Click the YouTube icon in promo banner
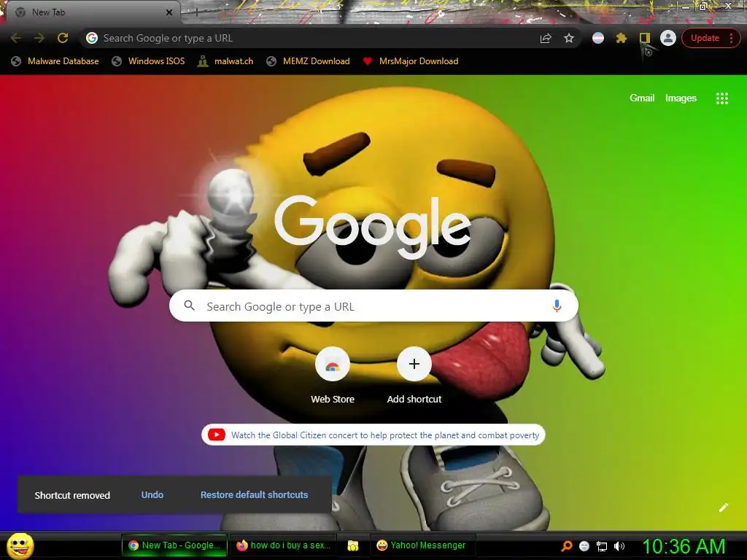This screenshot has width=747, height=560. coord(216,435)
